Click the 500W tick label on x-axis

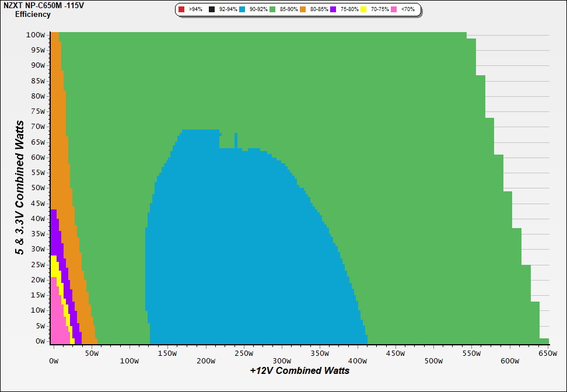433,353
